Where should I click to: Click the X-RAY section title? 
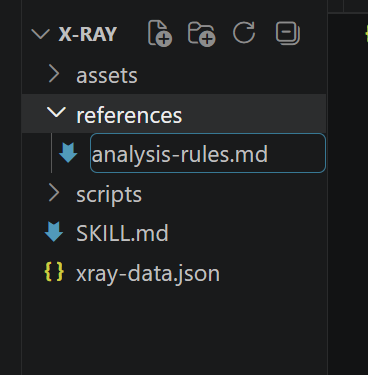(x=88, y=34)
